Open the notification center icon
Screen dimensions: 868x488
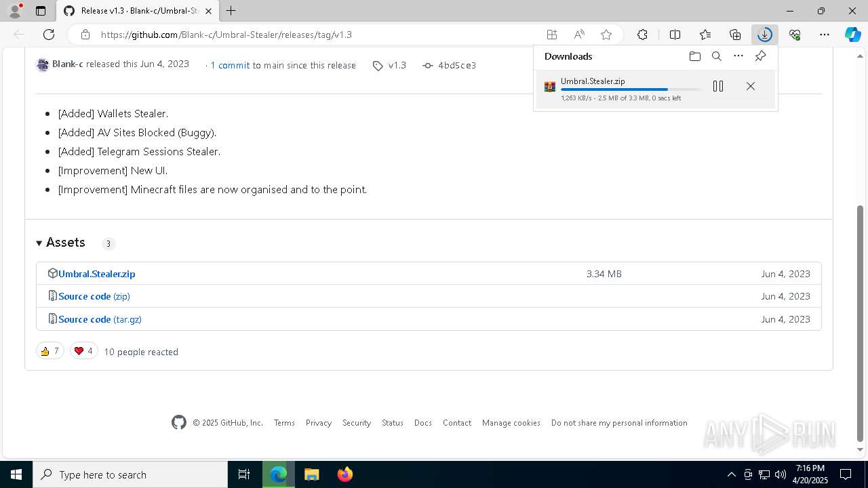(x=846, y=474)
